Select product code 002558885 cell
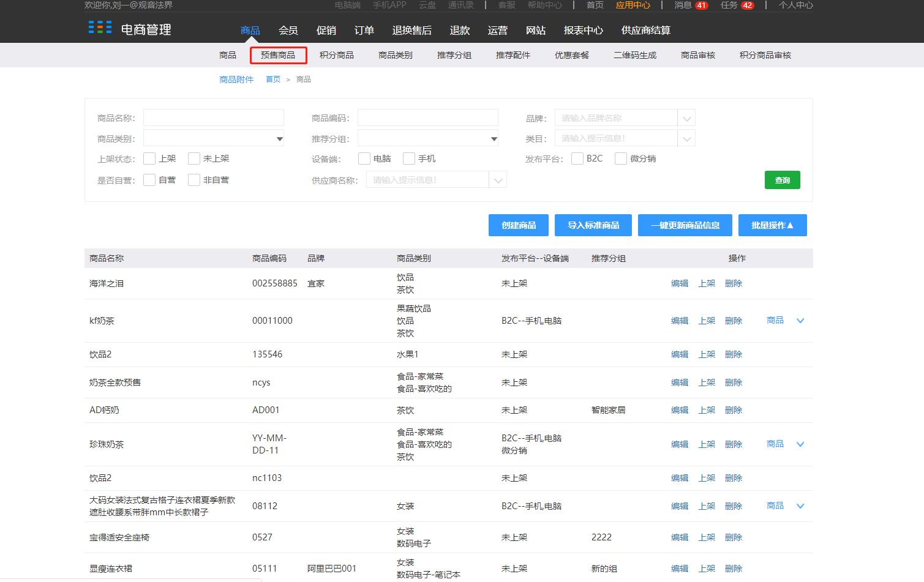Viewport: 924px width, 582px height. coord(275,283)
